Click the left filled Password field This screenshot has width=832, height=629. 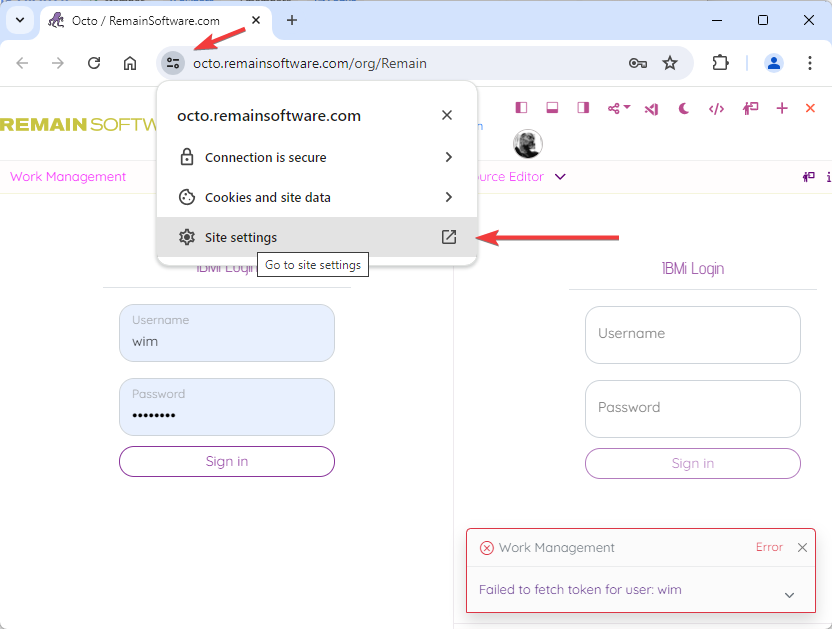tap(227, 407)
